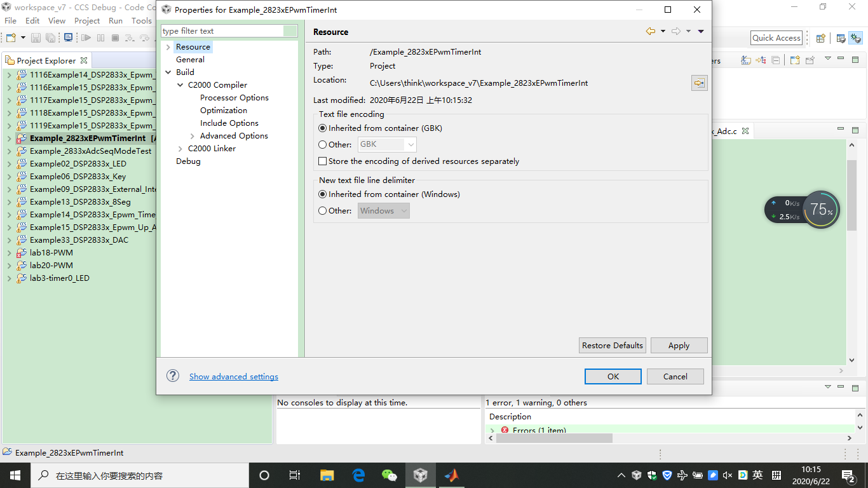Viewport: 868px width, 488px height.
Task: Go back in Properties page history
Action: tap(650, 31)
